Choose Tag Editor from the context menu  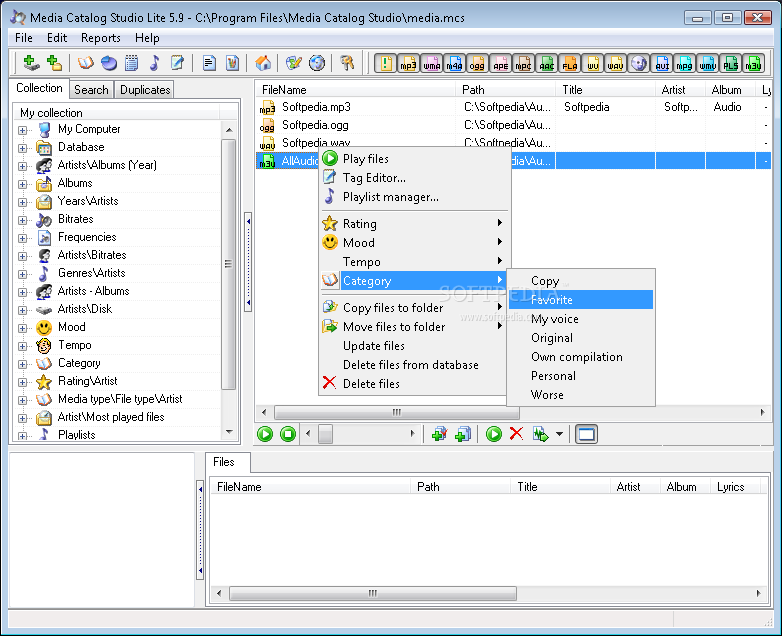[414, 178]
